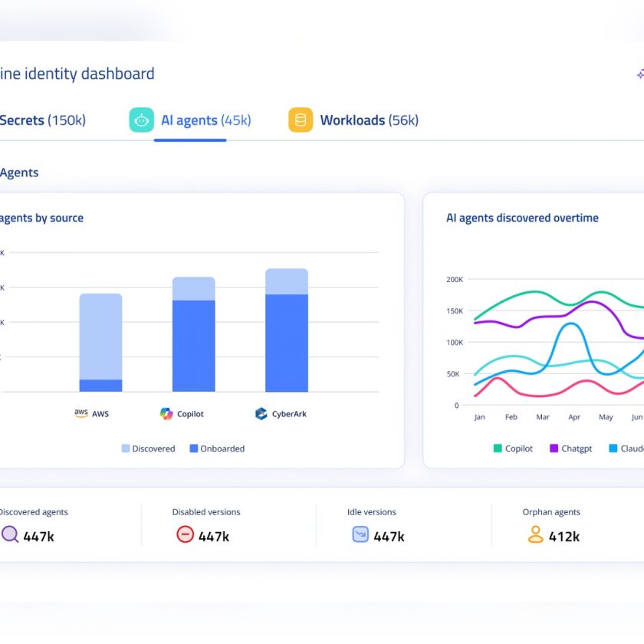Click the AWS stacked bar
This screenshot has width=644, height=644.
[x=100, y=343]
